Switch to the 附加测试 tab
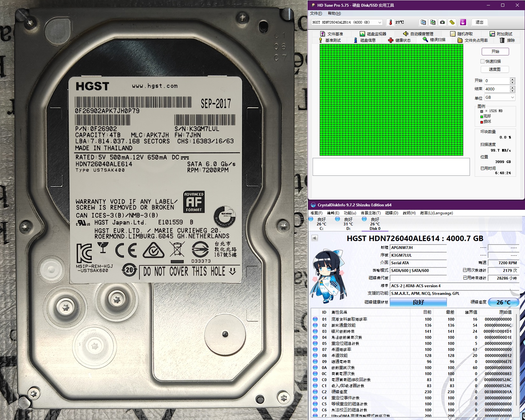The image size is (525, 420). tap(501, 34)
